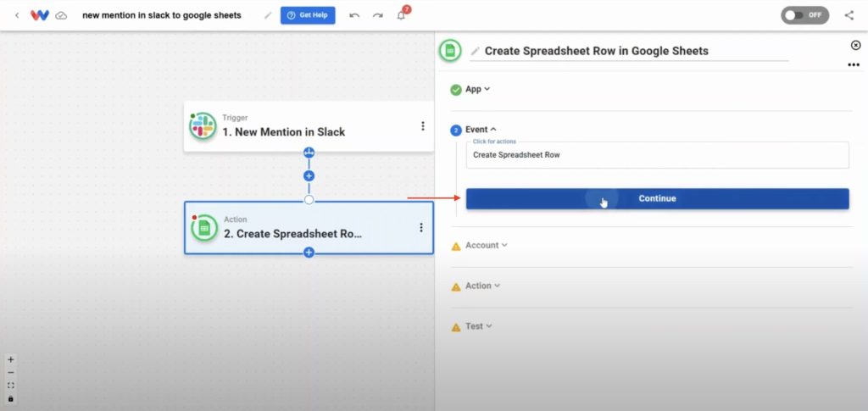Select the New Mention in Slack trigger card

[x=309, y=126]
